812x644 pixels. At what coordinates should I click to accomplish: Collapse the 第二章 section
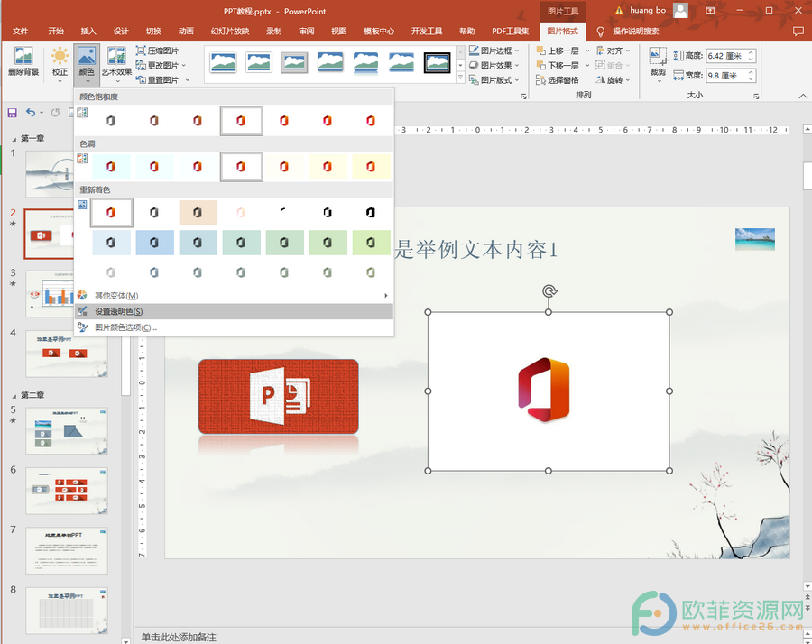pyautogui.click(x=14, y=396)
